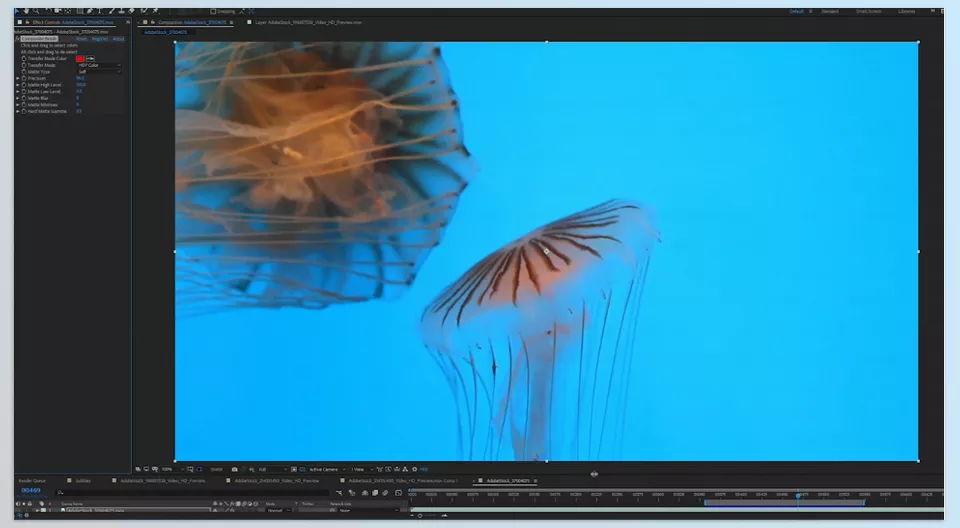Click the red Transfer Mode Color swatch
The width and height of the screenshot is (960, 528).
point(80,58)
